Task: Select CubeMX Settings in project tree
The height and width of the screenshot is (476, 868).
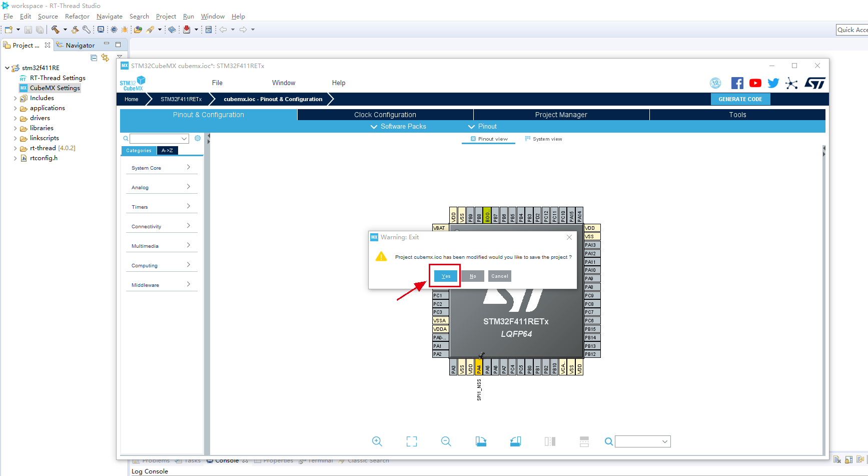Action: point(50,88)
